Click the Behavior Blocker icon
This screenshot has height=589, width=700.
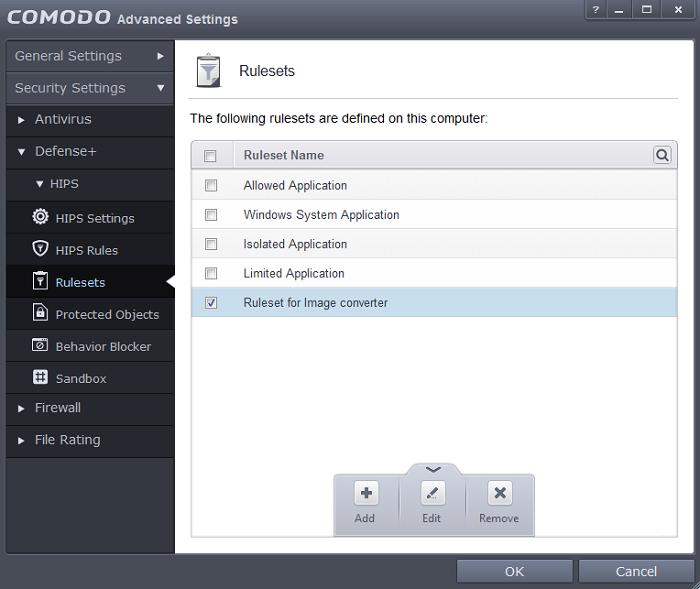tap(40, 345)
